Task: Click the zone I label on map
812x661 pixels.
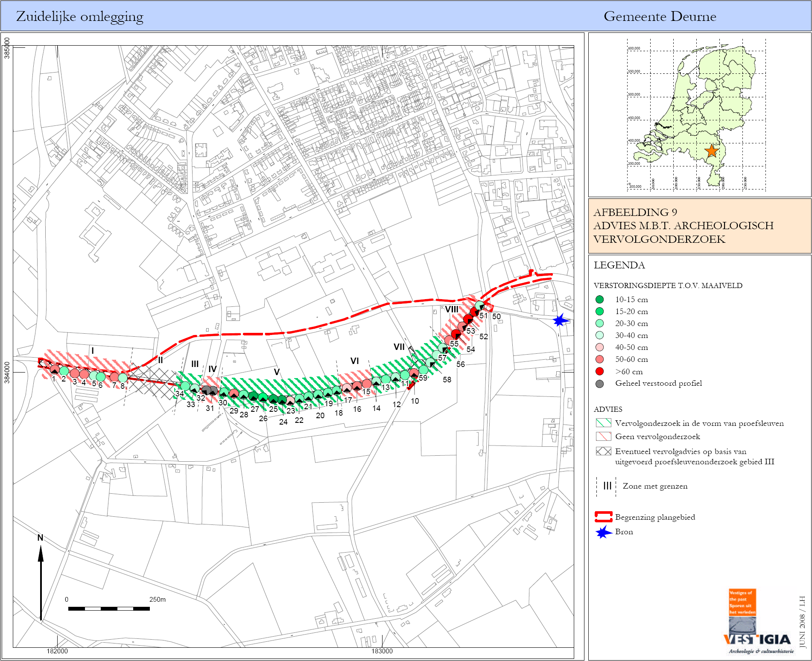Action: pos(93,351)
